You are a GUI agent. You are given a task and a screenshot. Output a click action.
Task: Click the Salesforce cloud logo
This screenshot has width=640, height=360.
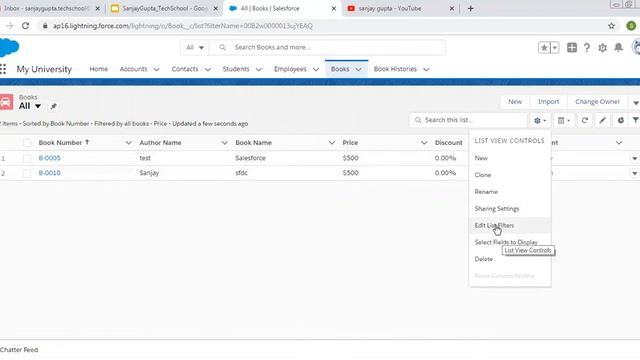coord(9,47)
